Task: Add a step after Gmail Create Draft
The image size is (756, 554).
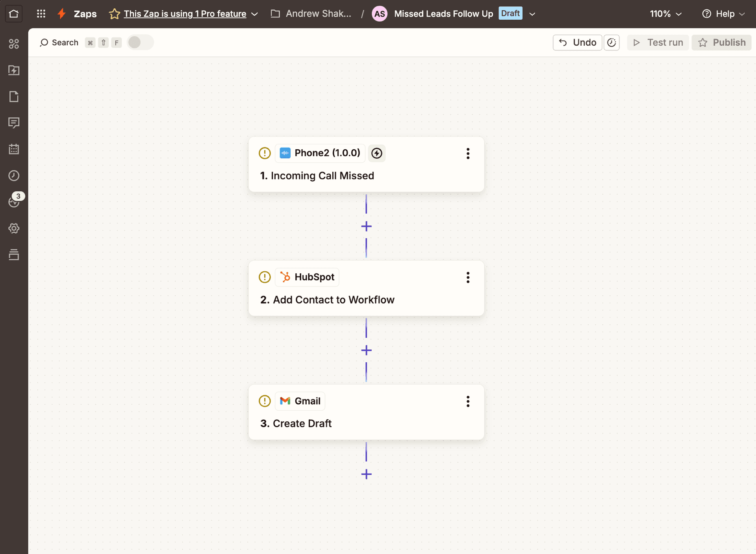Action: tap(366, 474)
